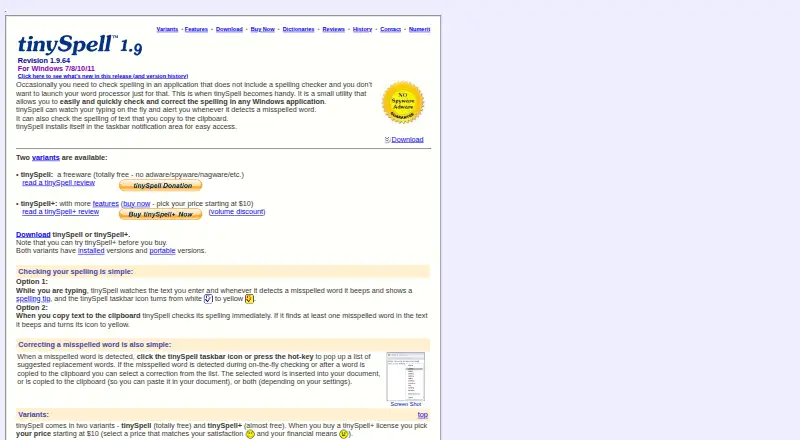Click 'Correcting a misspelled word is also simple:' heading

[94, 345]
